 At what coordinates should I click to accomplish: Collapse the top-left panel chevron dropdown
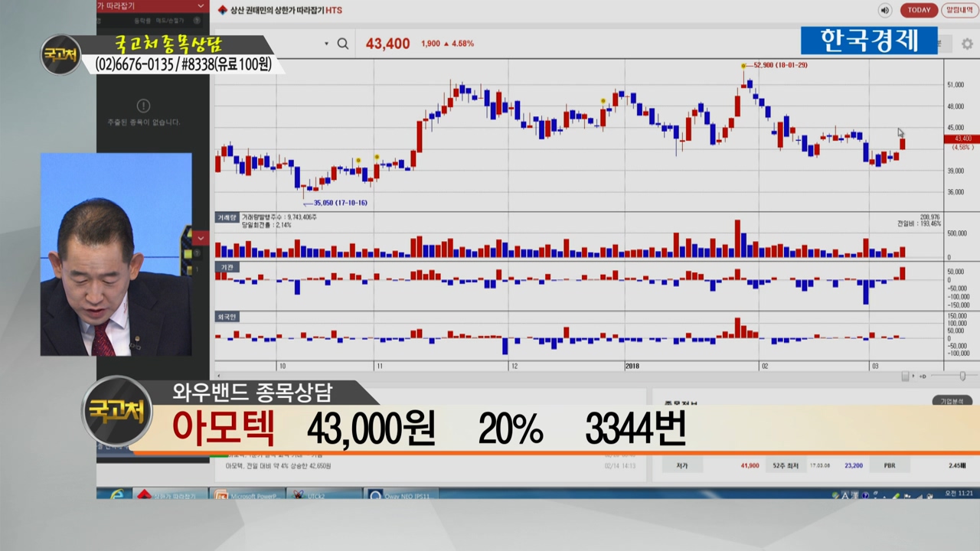pyautogui.click(x=201, y=6)
